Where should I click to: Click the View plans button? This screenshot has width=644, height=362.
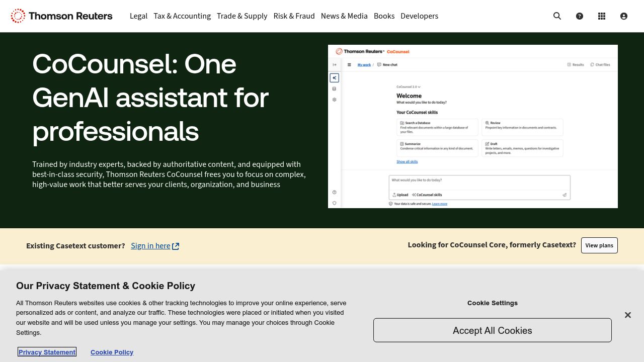(x=599, y=245)
